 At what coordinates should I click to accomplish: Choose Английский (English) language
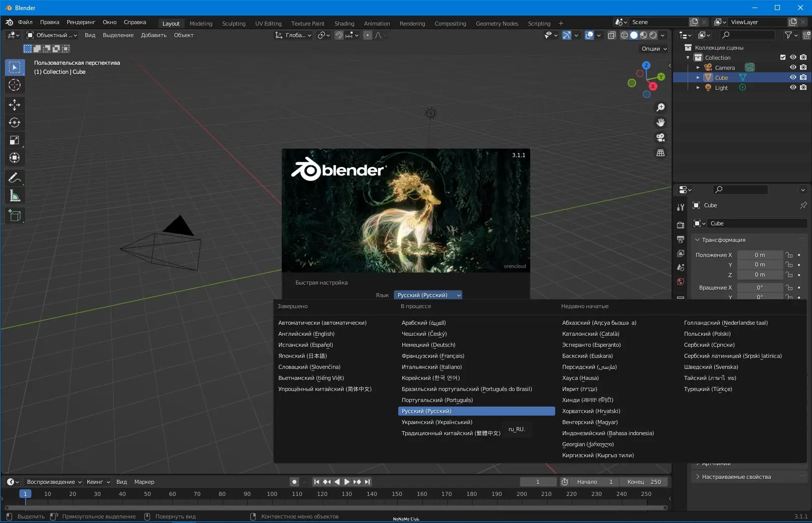pos(306,334)
